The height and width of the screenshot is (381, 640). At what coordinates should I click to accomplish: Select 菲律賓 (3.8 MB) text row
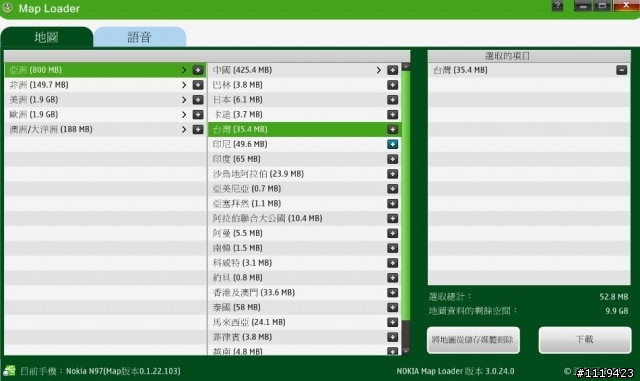pyautogui.click(x=242, y=337)
